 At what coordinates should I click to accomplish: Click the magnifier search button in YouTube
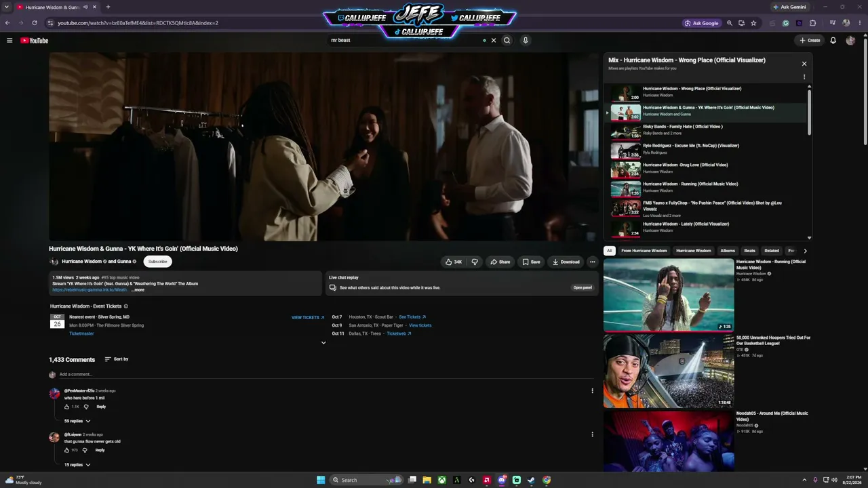point(507,41)
